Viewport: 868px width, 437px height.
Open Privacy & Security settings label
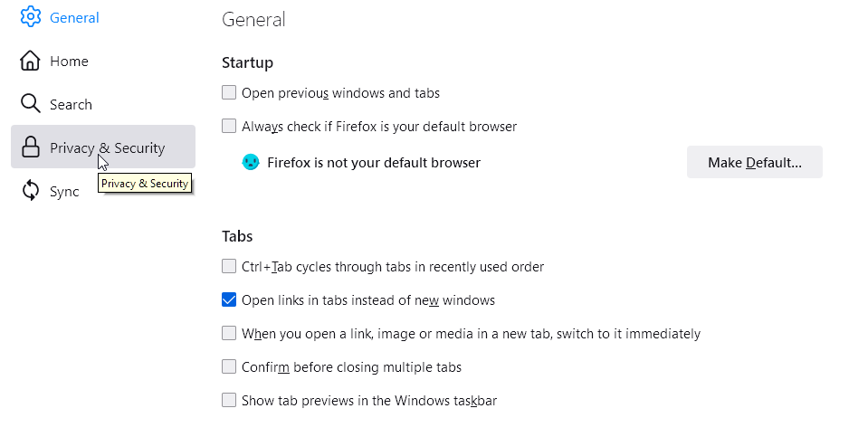108,147
